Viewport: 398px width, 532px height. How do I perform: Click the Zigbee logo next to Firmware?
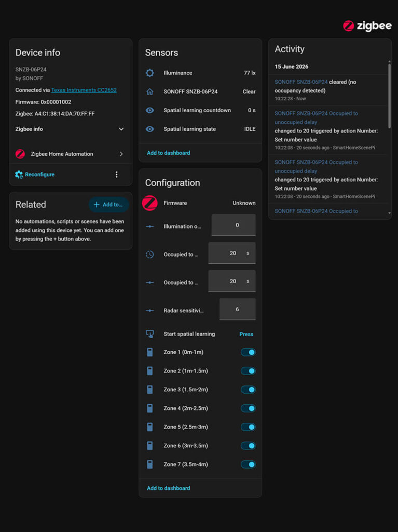(149, 203)
